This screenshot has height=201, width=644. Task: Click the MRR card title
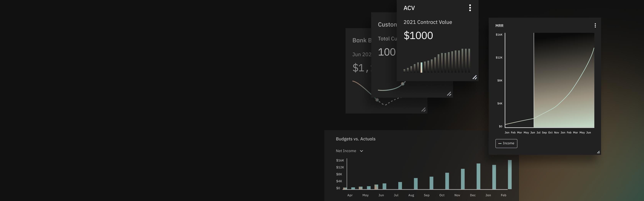(x=499, y=26)
